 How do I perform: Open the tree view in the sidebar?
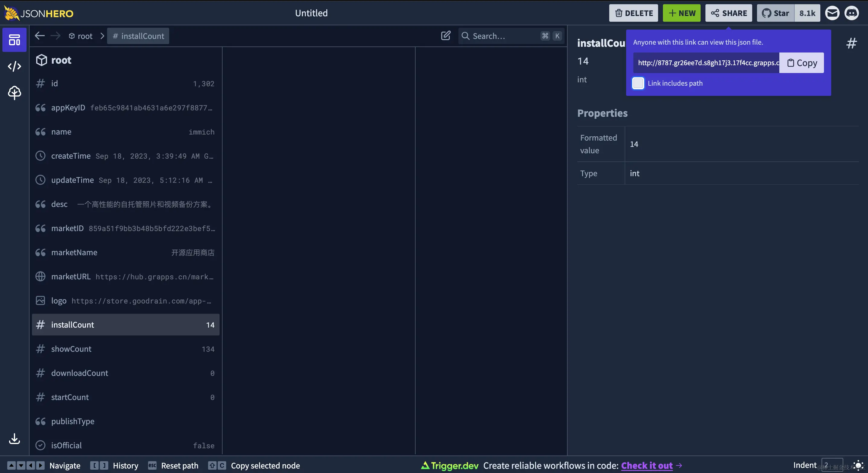14,93
